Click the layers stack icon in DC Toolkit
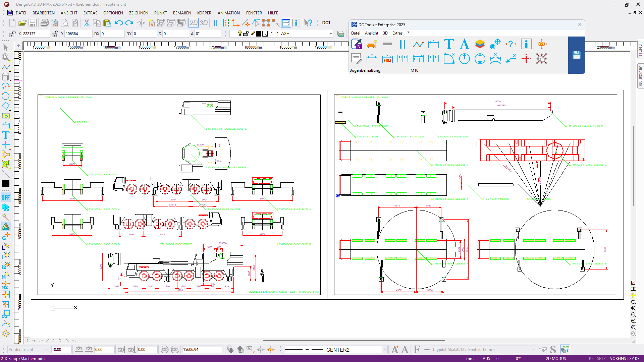 (480, 44)
